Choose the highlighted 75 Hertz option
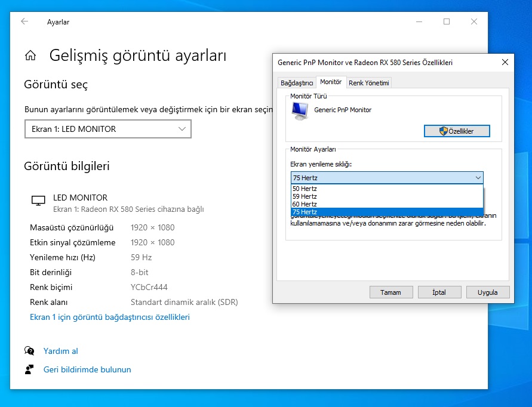The width and height of the screenshot is (532, 407). click(x=387, y=212)
